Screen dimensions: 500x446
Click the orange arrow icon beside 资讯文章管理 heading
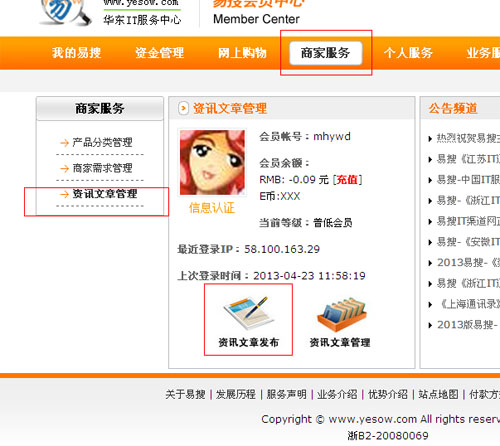point(183,108)
